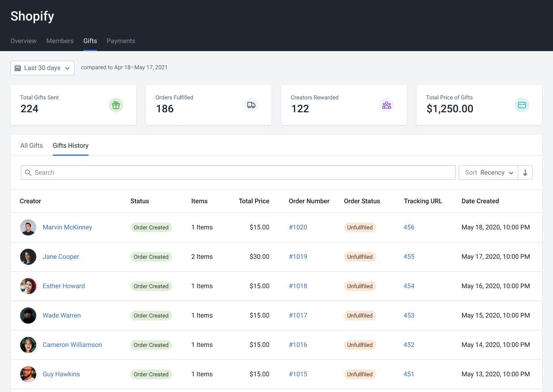553x392 pixels.
Task: Switch to the All Gifts tab
Action: click(x=31, y=146)
